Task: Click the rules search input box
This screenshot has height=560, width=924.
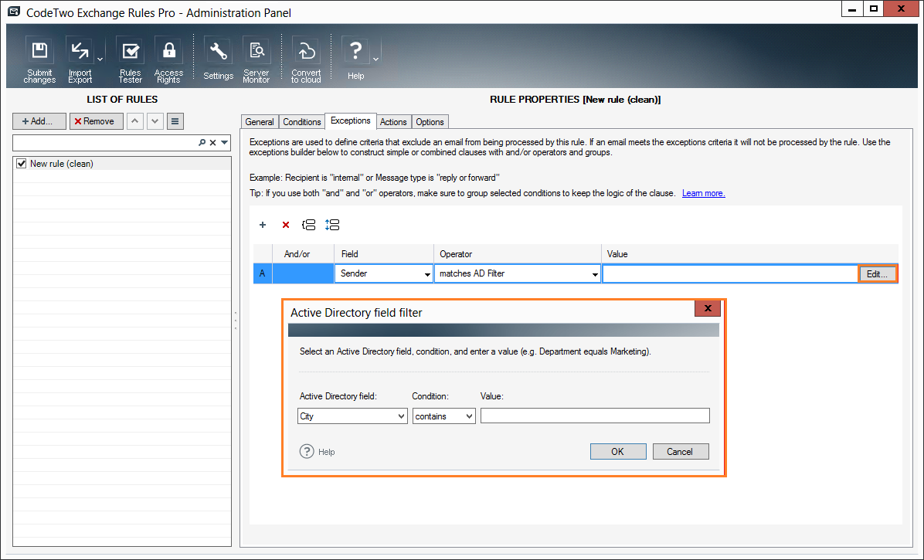Action: [x=105, y=142]
